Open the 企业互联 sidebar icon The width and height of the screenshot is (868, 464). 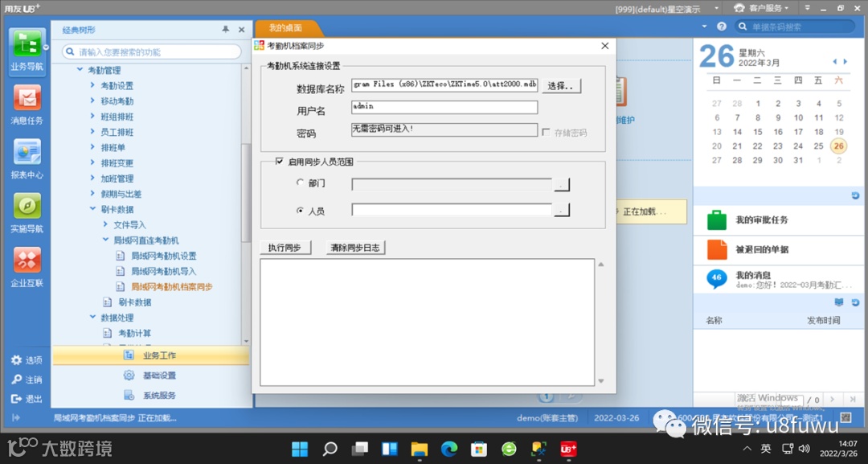pos(27,268)
